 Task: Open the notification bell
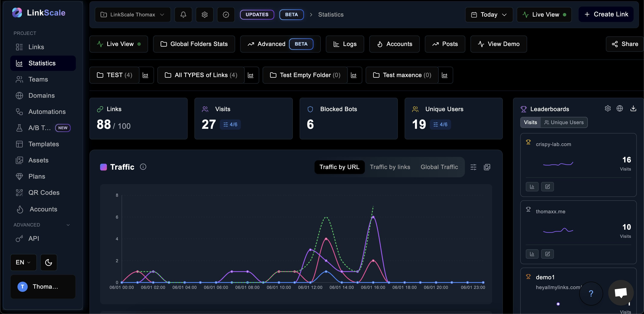pyautogui.click(x=183, y=14)
